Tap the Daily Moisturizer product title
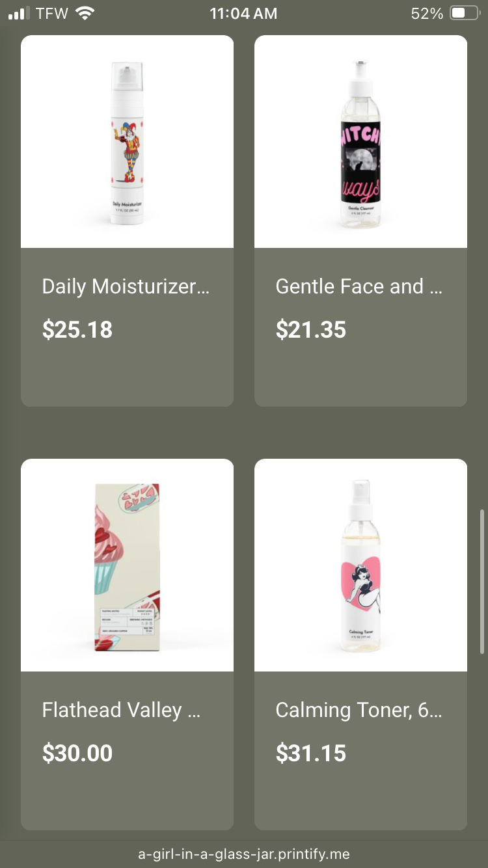 [x=126, y=286]
